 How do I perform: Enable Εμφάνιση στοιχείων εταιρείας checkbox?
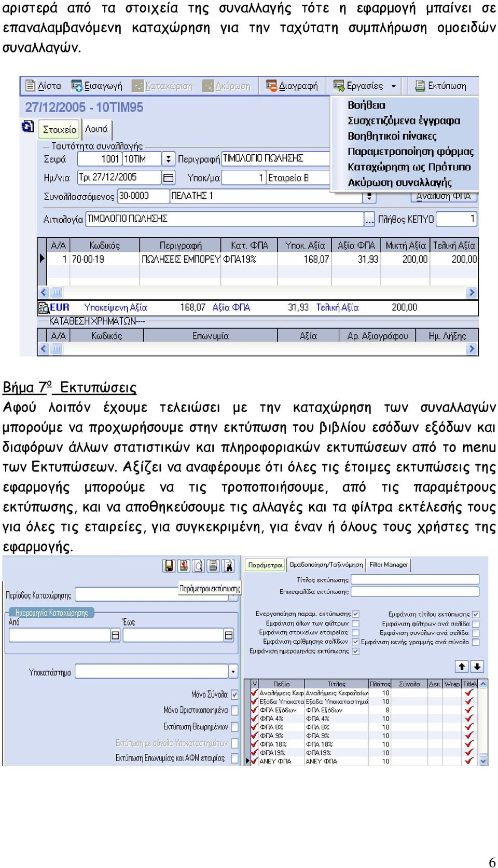(x=356, y=633)
